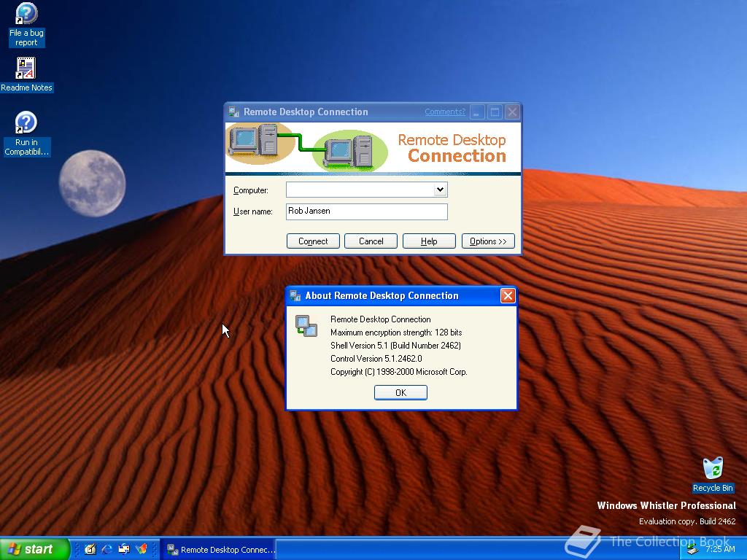The image size is (747, 560).
Task: Open the Start menu
Action: tap(35, 549)
